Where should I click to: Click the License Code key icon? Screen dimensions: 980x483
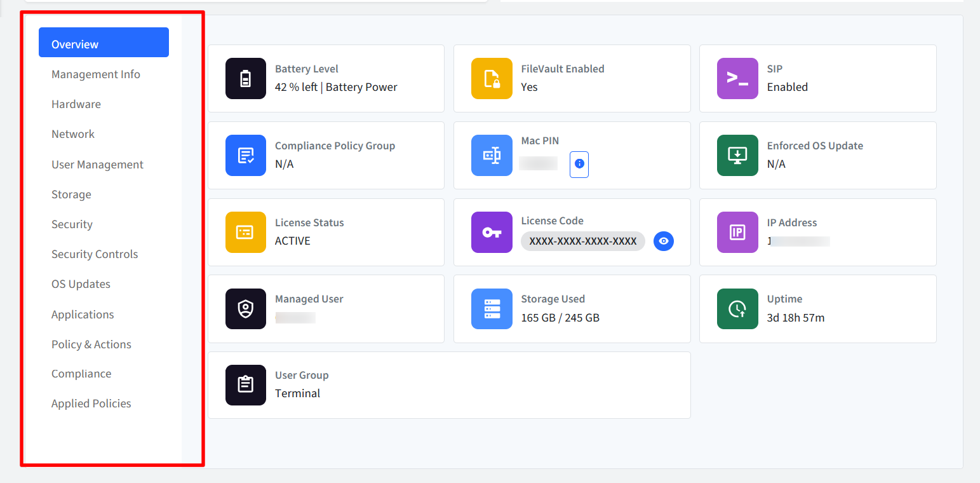point(492,232)
